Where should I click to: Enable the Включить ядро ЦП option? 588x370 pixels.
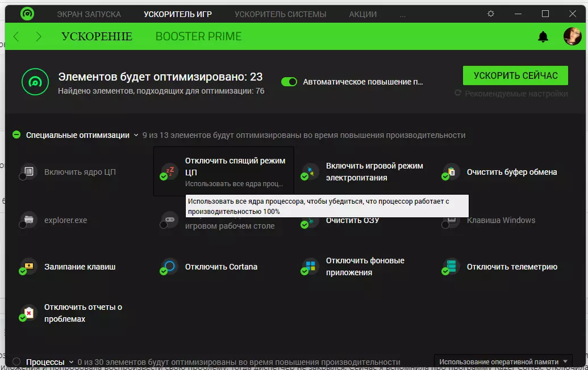(x=23, y=176)
